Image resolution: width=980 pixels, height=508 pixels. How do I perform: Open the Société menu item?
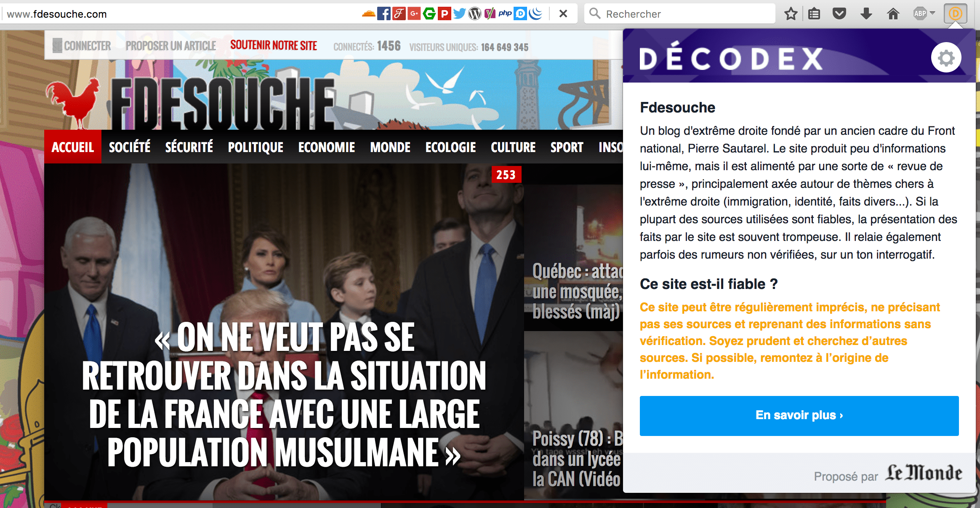coord(129,147)
